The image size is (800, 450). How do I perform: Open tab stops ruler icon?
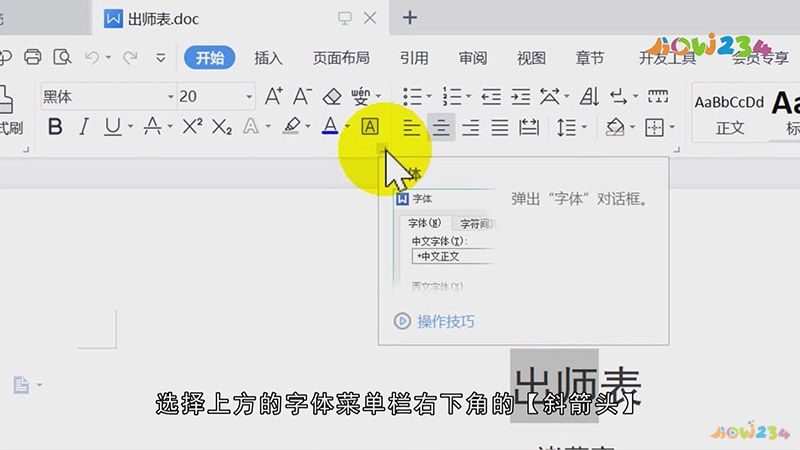[658, 96]
